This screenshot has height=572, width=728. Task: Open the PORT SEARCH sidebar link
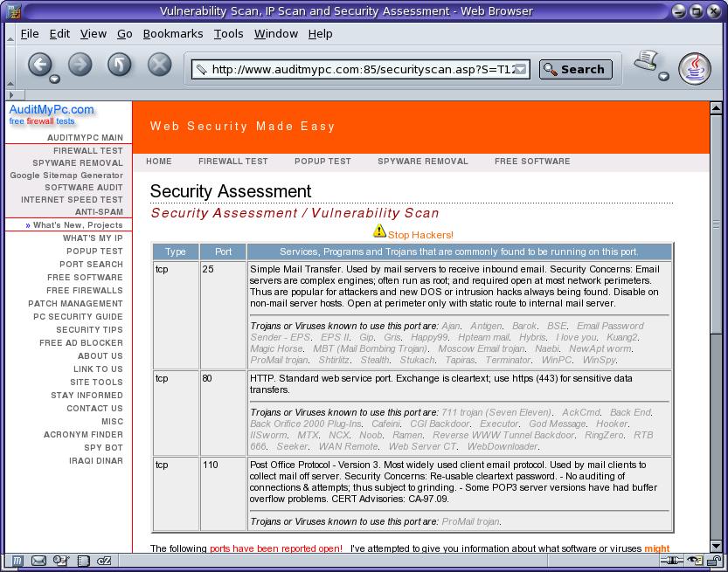pyautogui.click(x=91, y=264)
